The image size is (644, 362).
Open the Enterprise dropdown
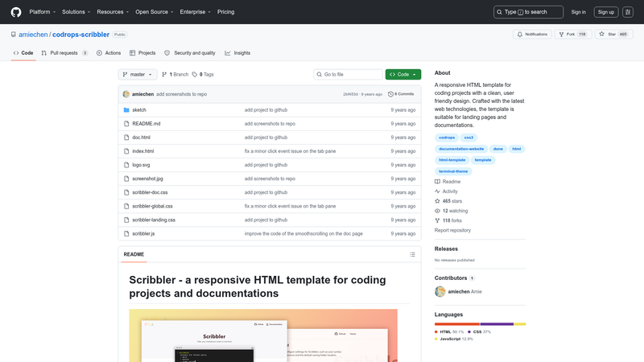tap(195, 12)
